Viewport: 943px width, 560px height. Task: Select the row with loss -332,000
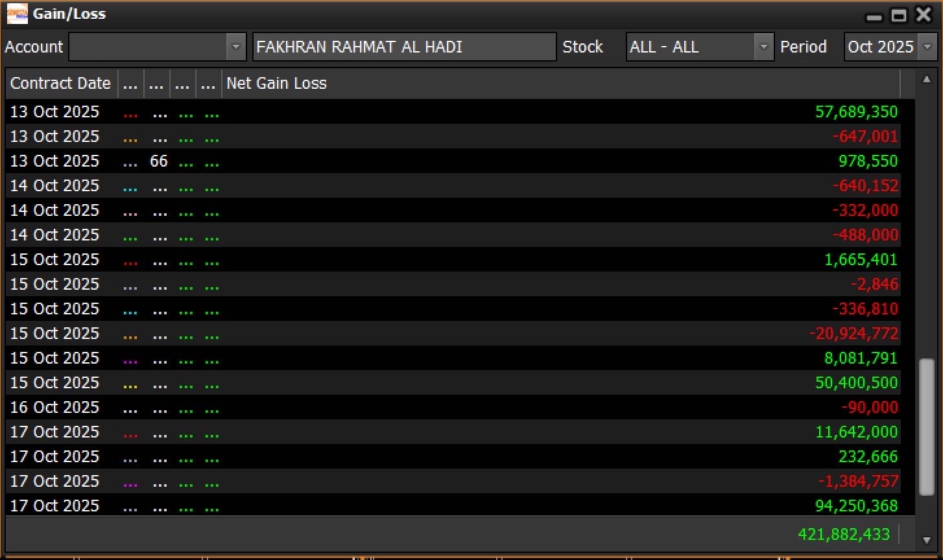click(x=453, y=210)
